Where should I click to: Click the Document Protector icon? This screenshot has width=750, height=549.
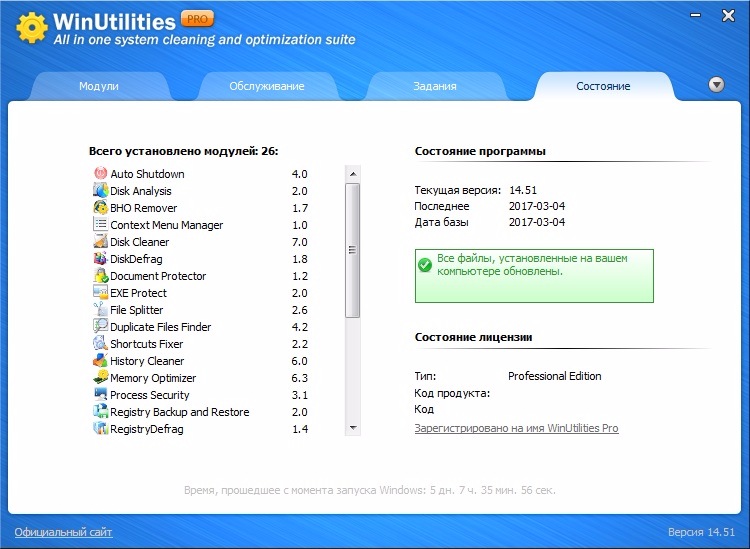coord(100,275)
